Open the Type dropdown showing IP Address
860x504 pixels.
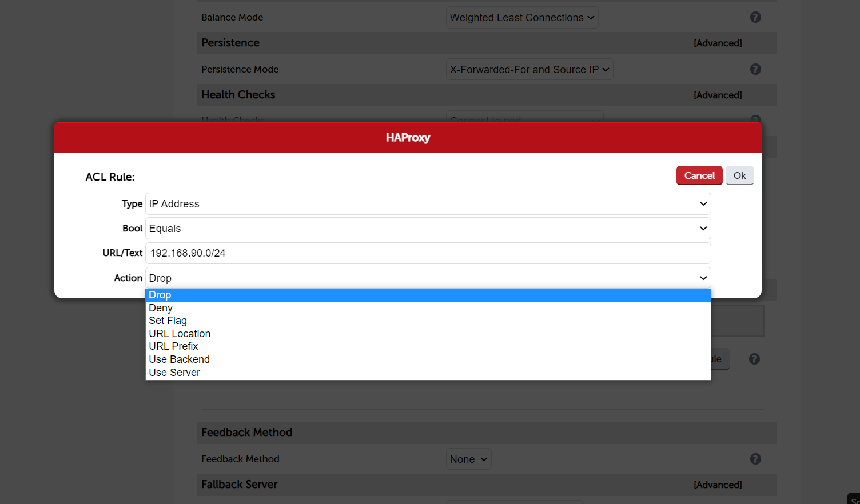click(x=428, y=204)
